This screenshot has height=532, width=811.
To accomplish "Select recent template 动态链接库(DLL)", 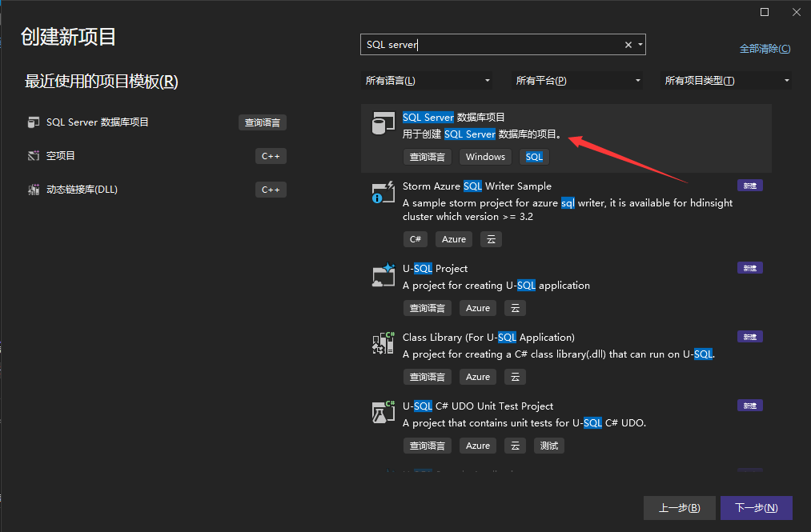I will coord(82,190).
